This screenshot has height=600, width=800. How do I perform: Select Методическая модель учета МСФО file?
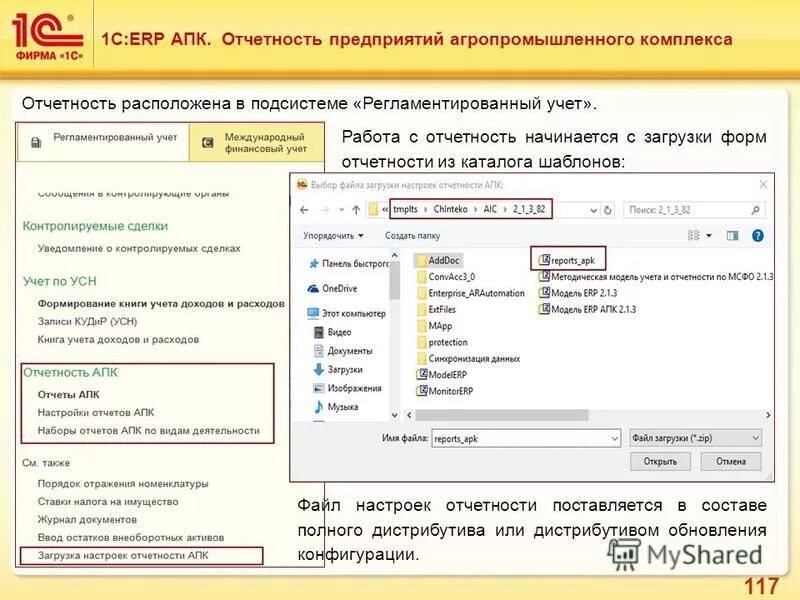656,277
